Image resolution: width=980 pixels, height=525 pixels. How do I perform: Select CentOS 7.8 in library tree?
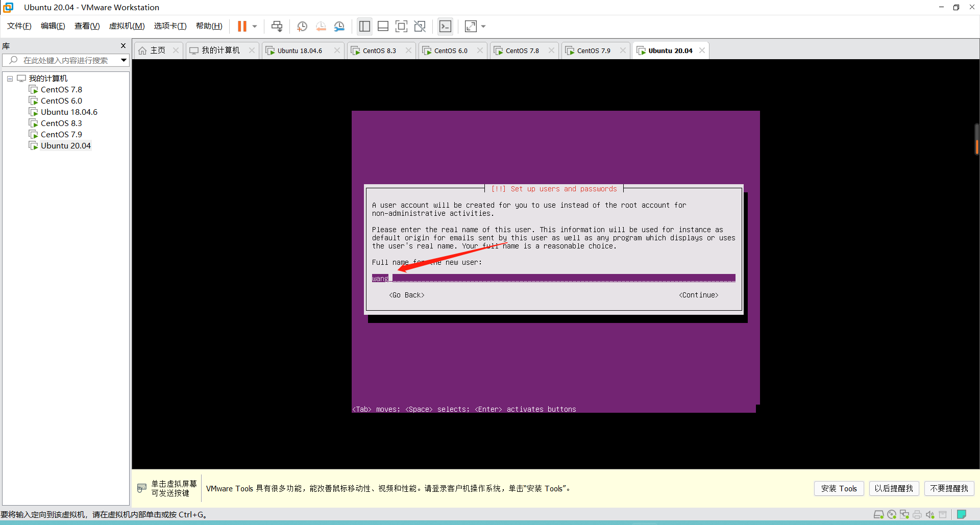click(61, 89)
